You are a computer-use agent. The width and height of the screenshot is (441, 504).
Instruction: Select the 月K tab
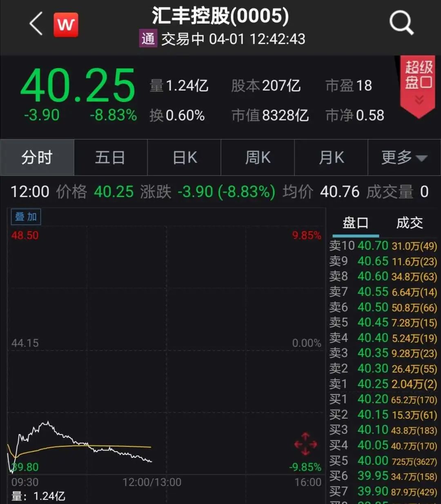click(331, 158)
